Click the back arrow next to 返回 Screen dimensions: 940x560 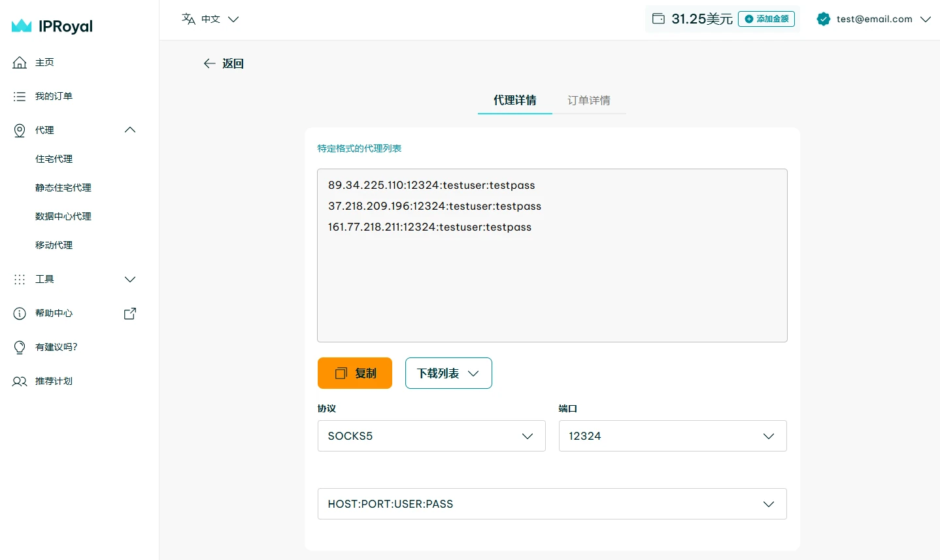209,63
